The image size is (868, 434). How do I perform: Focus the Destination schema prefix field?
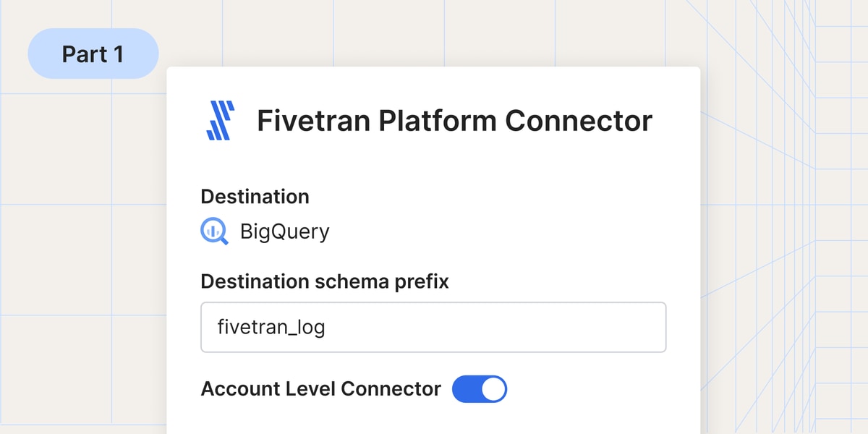click(x=433, y=327)
